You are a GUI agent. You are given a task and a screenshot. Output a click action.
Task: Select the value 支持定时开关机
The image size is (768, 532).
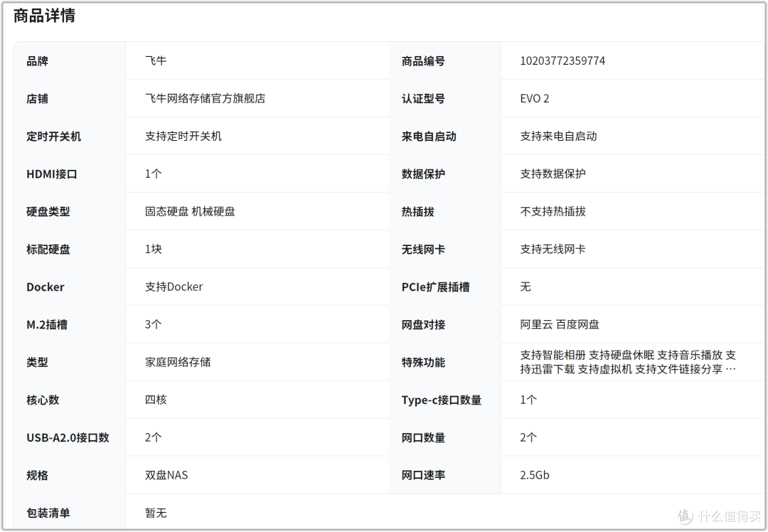click(x=183, y=136)
